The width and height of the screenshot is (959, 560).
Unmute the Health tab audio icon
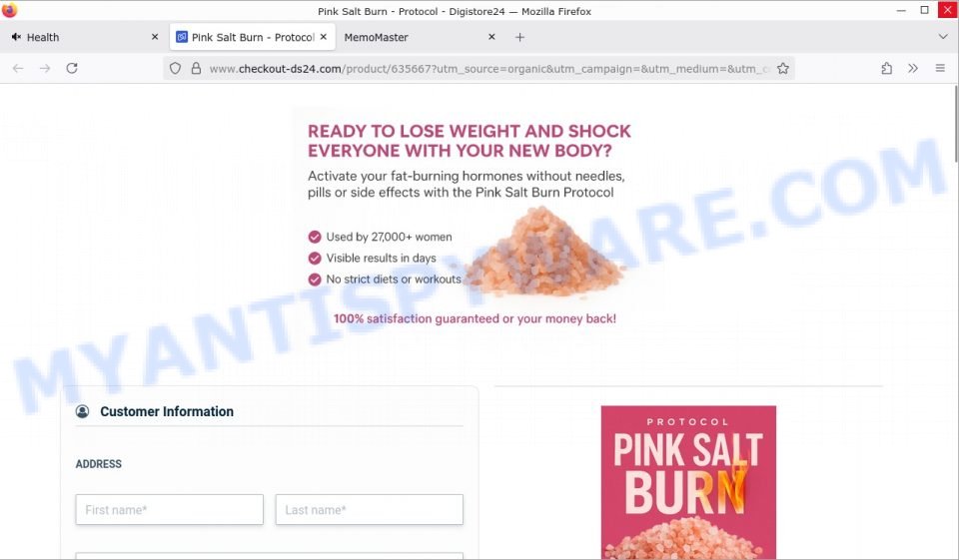tap(17, 37)
